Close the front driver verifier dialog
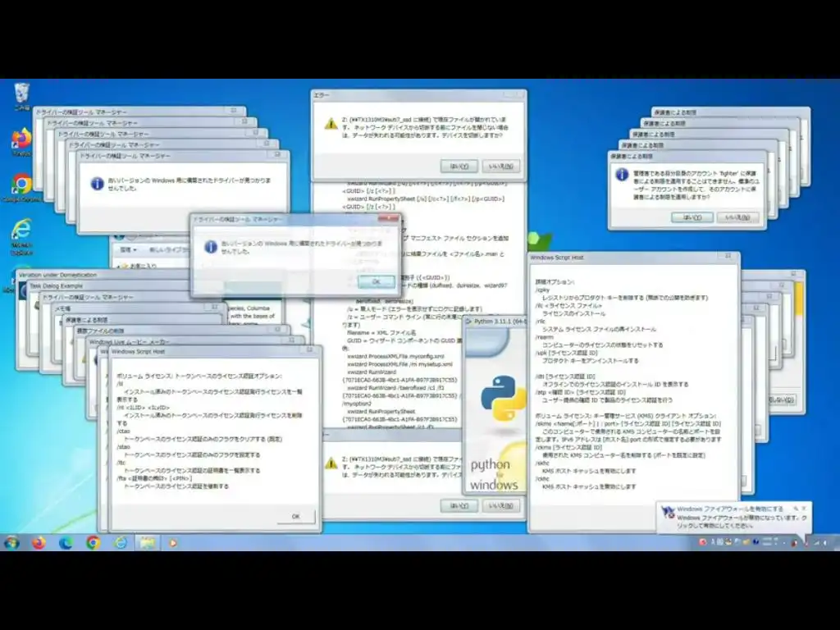Viewport: 840px width, 630px height. (388, 218)
